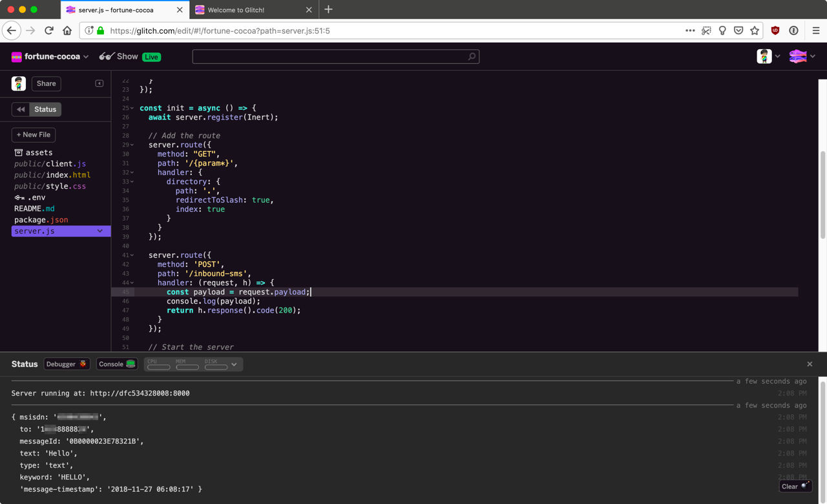Save page to Pocket
Screen dimensions: 827x504
[x=738, y=30]
